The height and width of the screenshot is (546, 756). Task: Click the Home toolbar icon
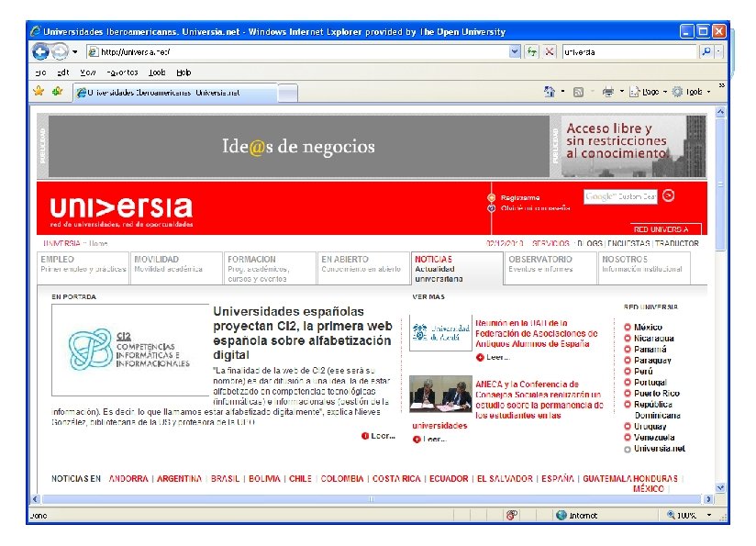coord(550,92)
